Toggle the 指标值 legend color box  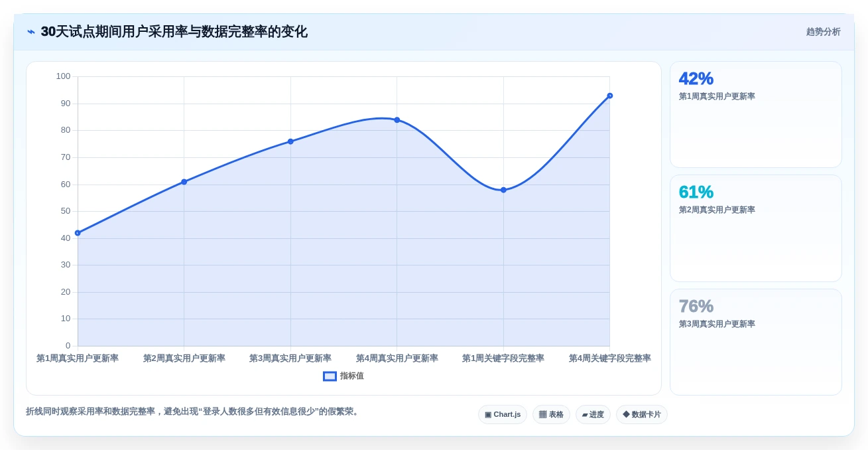coord(330,376)
